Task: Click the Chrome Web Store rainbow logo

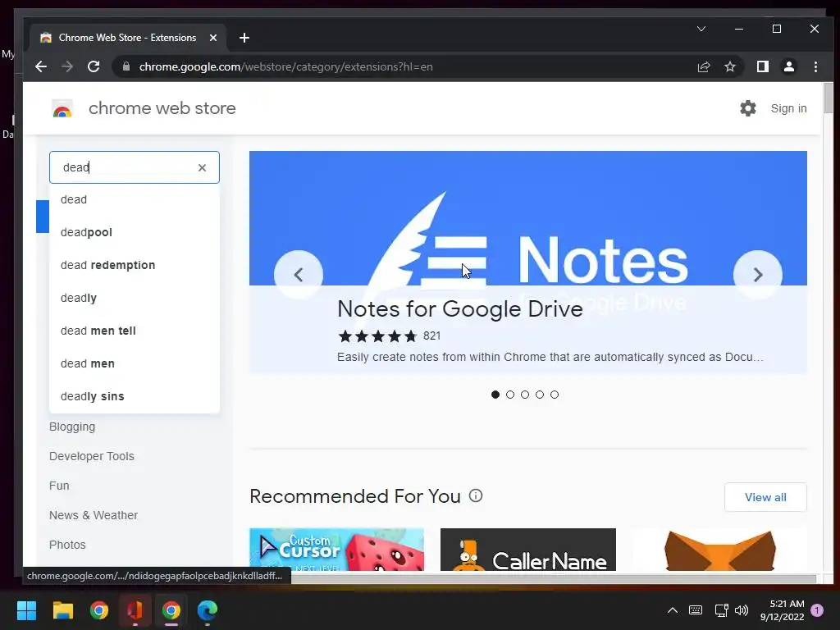Action: tap(62, 109)
